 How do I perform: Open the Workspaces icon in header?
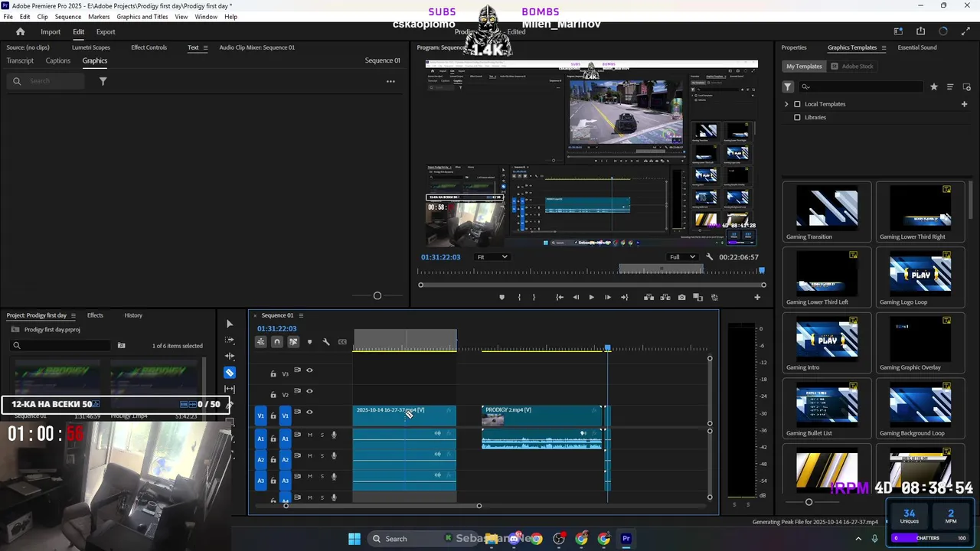point(898,31)
